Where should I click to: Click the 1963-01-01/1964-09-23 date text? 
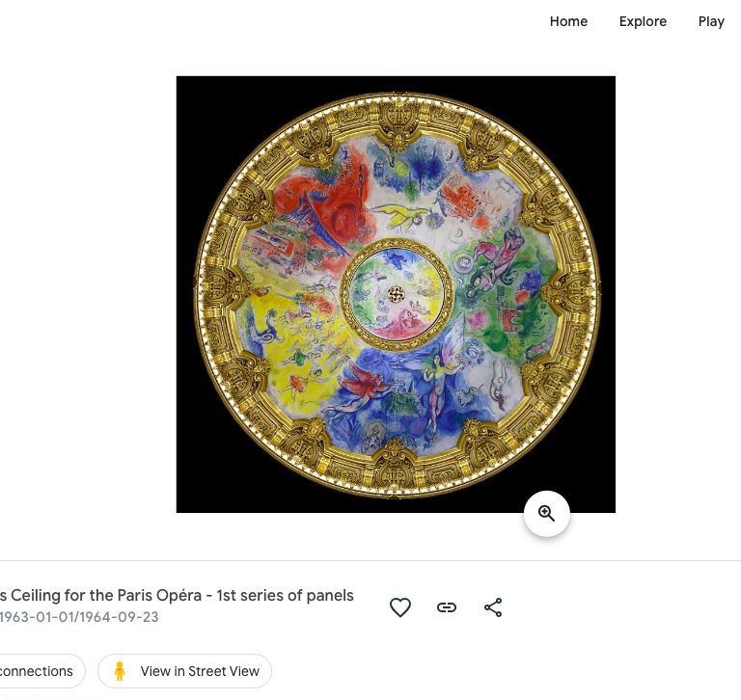point(79,617)
